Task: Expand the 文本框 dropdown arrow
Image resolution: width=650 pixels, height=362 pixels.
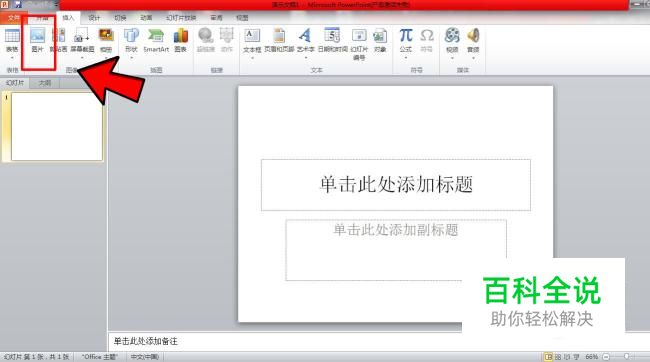Action: 252,58
